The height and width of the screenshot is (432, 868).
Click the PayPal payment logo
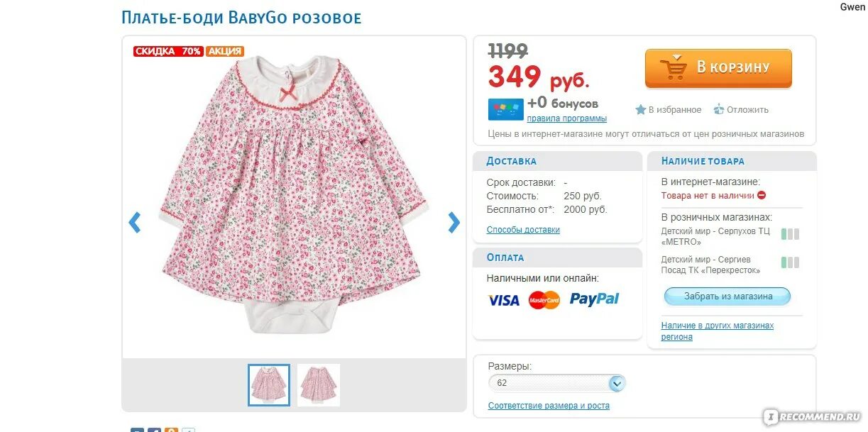[x=595, y=299]
